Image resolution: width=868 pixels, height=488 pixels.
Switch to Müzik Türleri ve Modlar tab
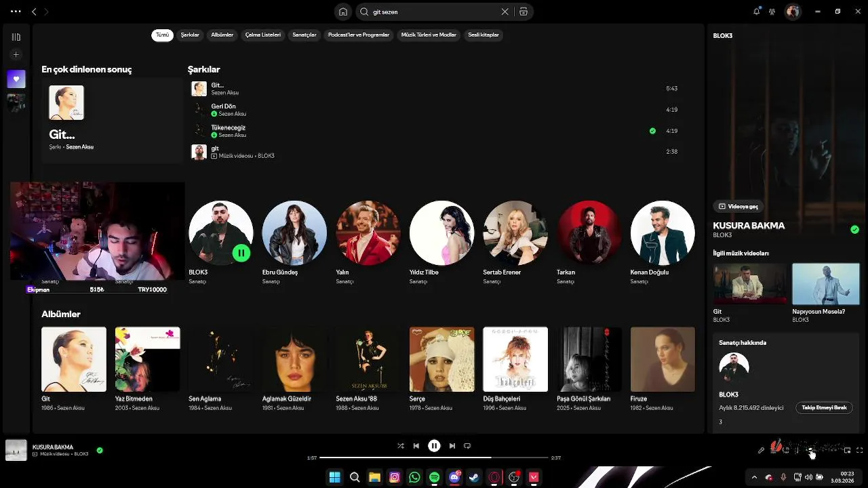429,35
